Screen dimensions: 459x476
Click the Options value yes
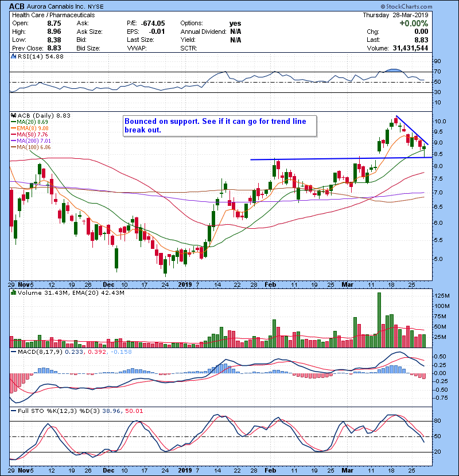coord(235,24)
